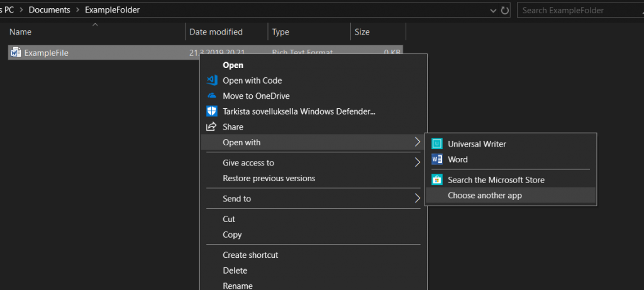
Task: Sort files by the Name column header
Action: (20, 32)
